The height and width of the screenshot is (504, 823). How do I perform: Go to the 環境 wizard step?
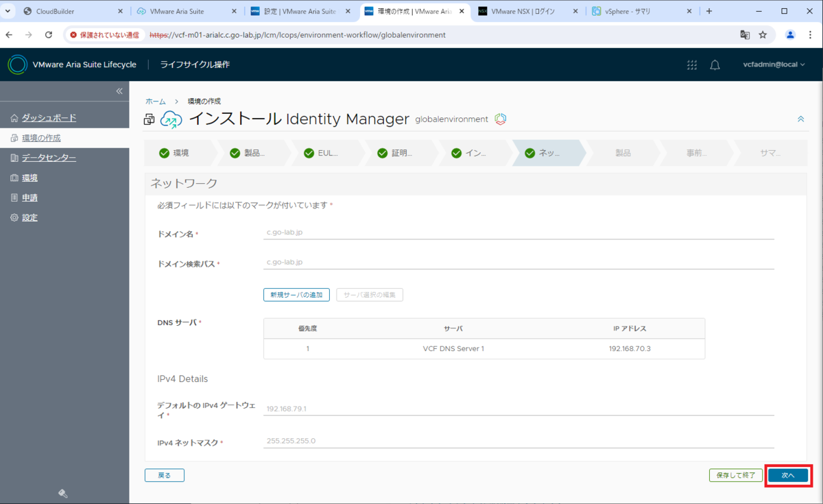coord(180,154)
